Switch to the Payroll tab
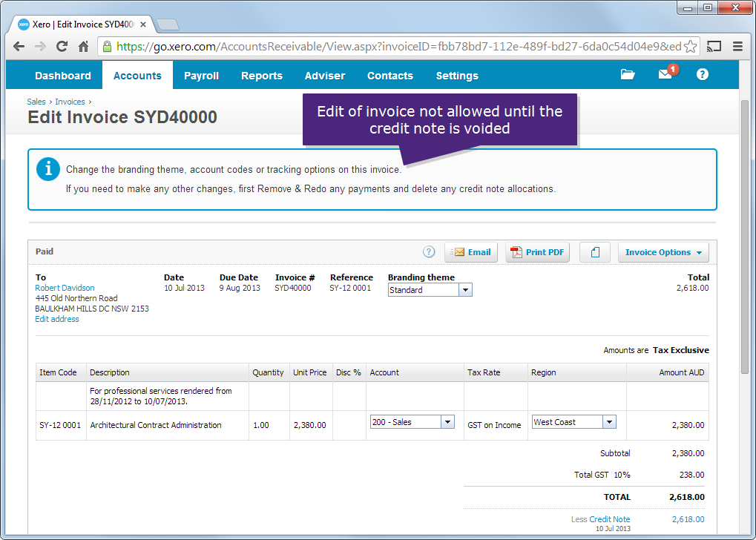756x540 pixels. click(201, 75)
